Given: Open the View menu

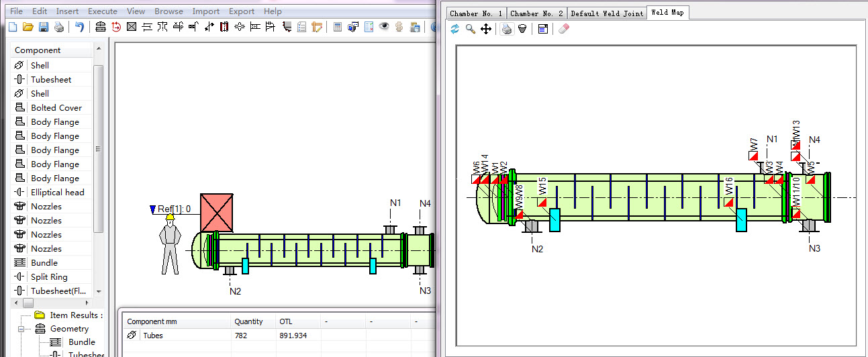Looking at the screenshot, I should pyautogui.click(x=136, y=11).
